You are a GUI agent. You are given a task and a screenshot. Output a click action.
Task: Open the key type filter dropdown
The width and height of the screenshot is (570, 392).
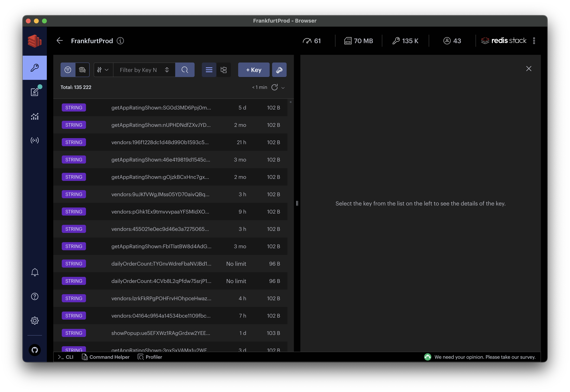pyautogui.click(x=103, y=70)
